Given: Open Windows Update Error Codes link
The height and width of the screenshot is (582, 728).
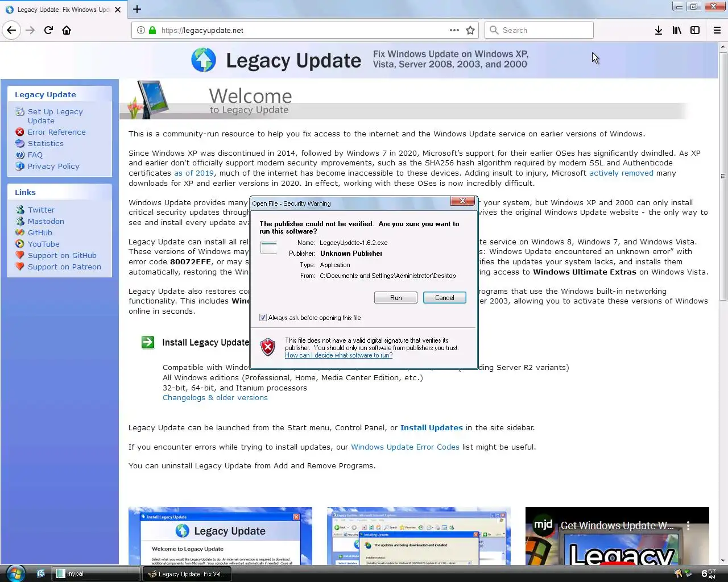Looking at the screenshot, I should (405, 447).
